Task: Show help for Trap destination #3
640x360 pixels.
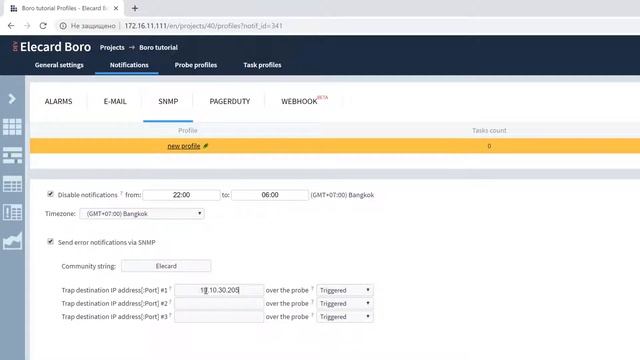Action: [x=170, y=314]
